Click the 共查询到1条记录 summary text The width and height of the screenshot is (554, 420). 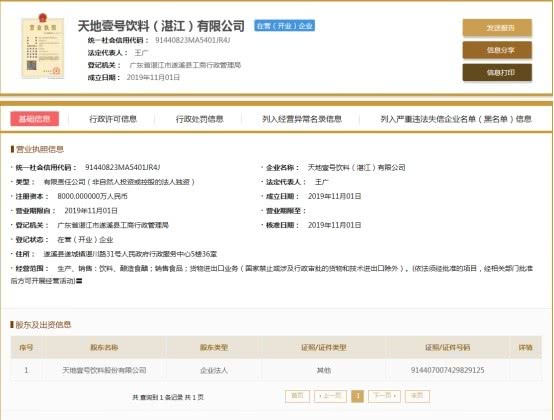(168, 397)
